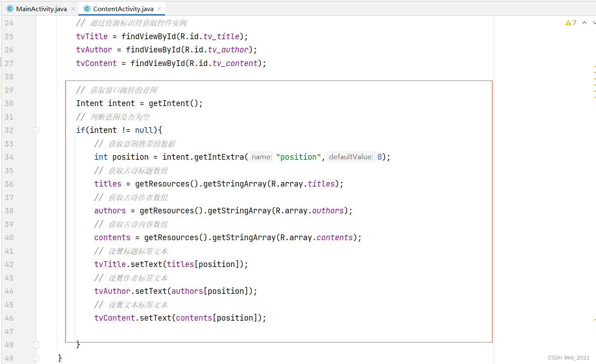
Task: Click the comment "// 设置作者标签文本"
Action: pos(131,278)
